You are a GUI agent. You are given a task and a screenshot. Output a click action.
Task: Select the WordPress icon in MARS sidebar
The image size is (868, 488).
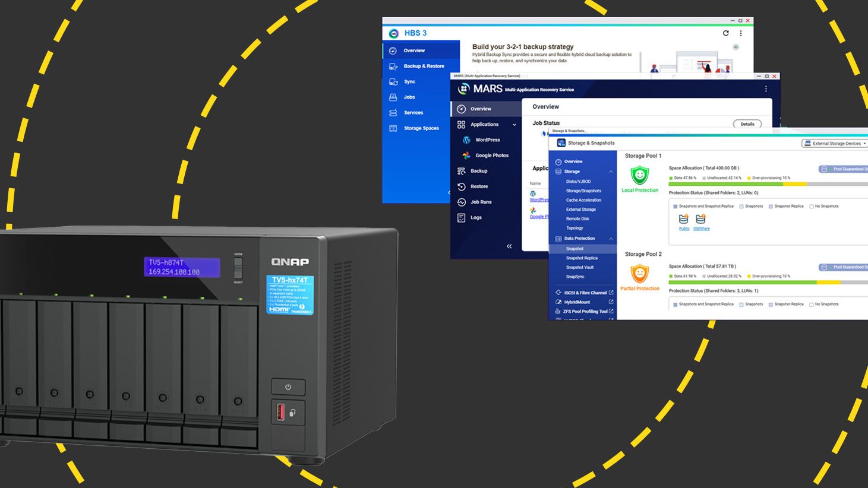pos(466,140)
